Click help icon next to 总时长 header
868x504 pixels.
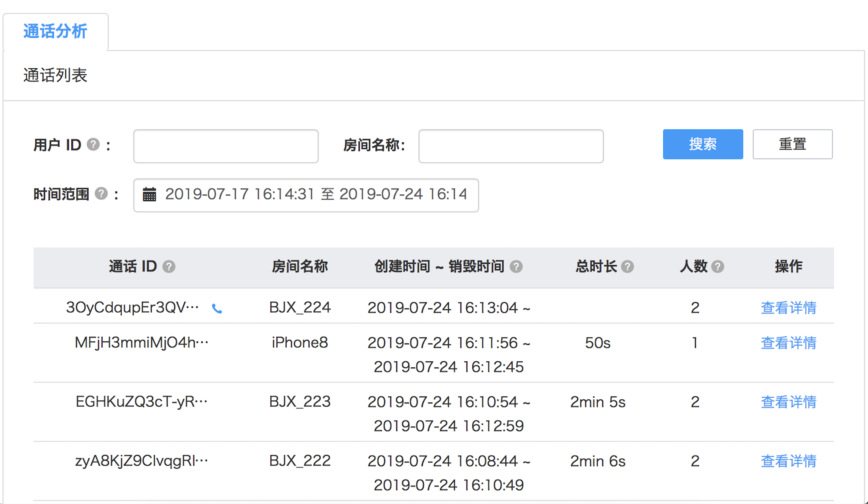point(627,267)
